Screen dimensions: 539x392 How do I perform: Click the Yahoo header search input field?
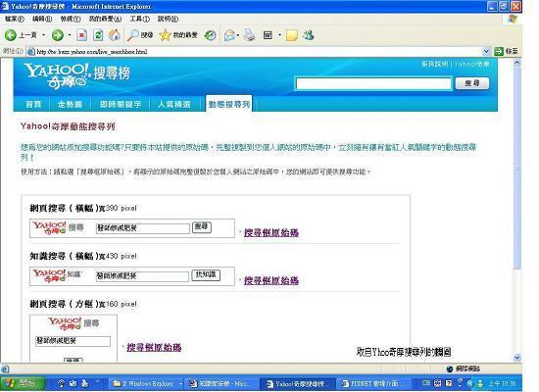tap(373, 83)
